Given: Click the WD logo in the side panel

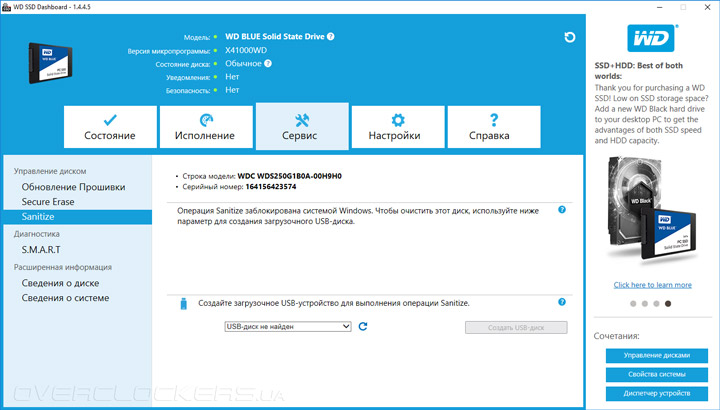Looking at the screenshot, I should click(651, 38).
